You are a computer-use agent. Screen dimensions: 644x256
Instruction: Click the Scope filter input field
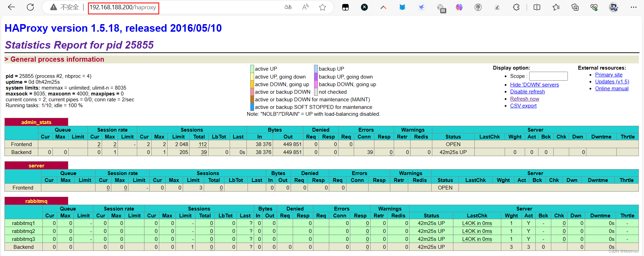[x=548, y=76]
